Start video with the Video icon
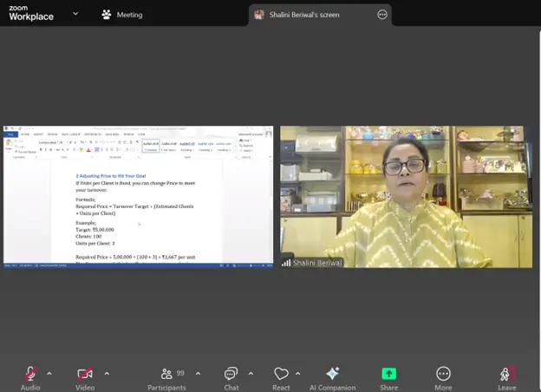The width and height of the screenshot is (541, 392). click(x=85, y=374)
